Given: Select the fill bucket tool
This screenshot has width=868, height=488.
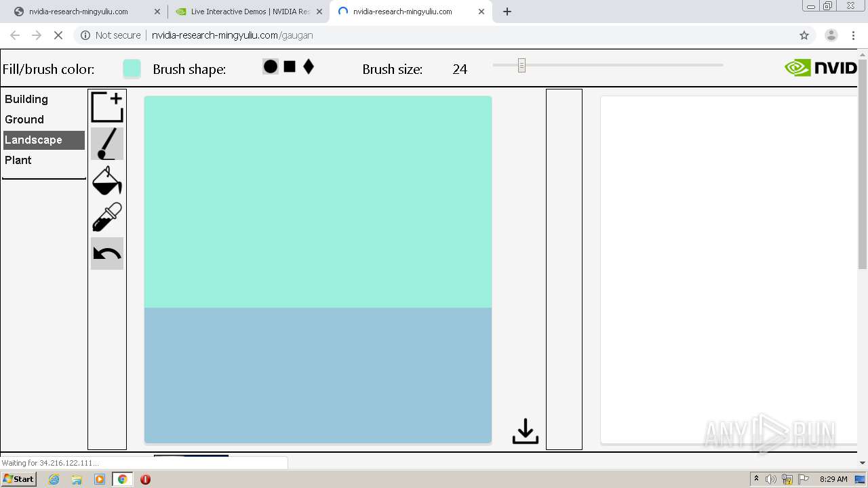Looking at the screenshot, I should (x=107, y=180).
